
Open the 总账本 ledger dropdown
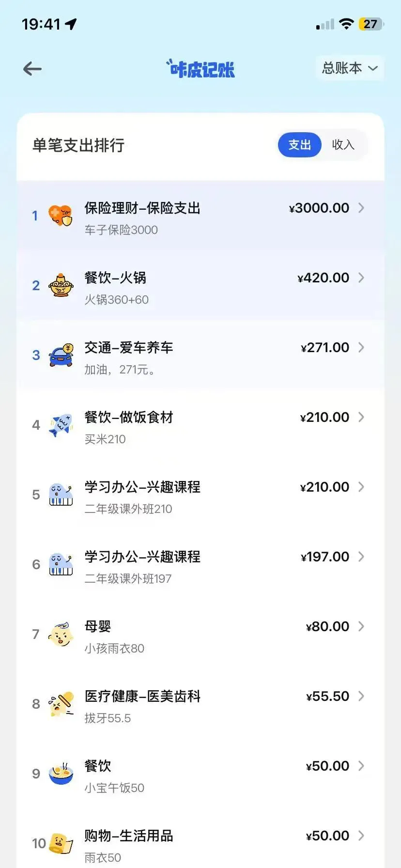click(x=350, y=68)
